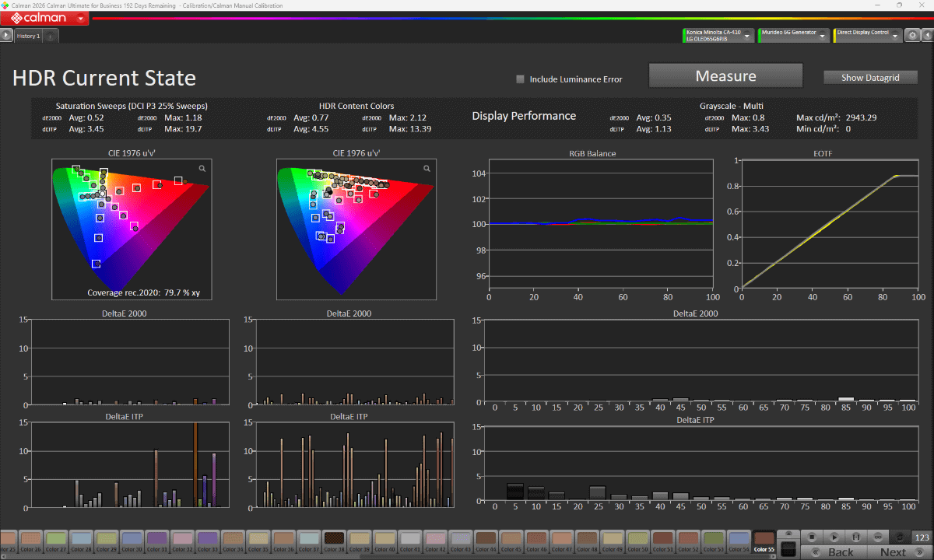Select Color 55 swatch
Screen dimensions: 934x560
tap(764, 542)
